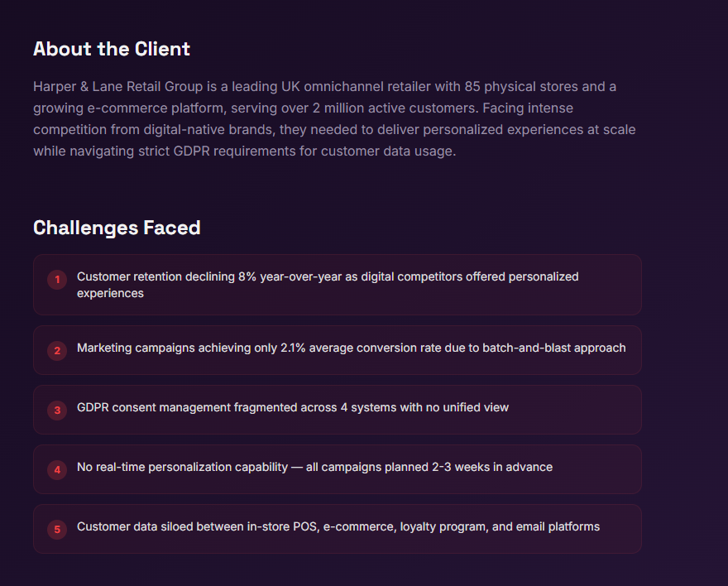Click the "About the Client" heading

coord(112,49)
